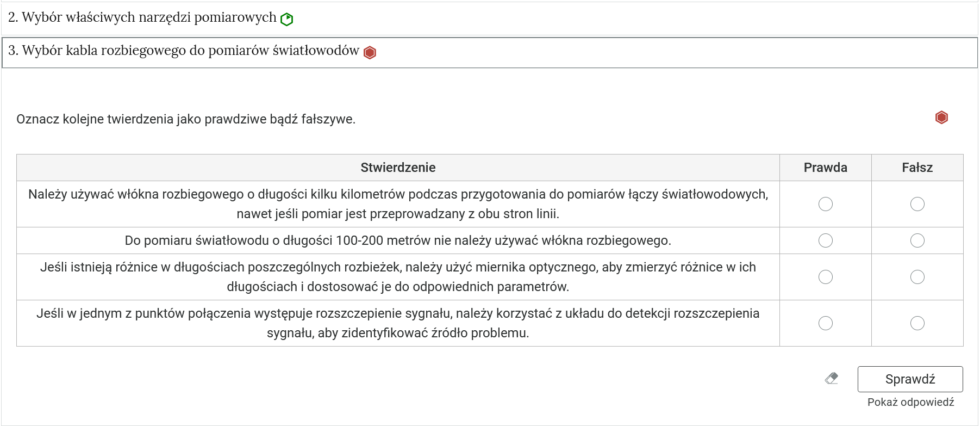The image size is (980, 426).
Task: Click the red hexagon icon next to the exercise instruction
Action: pos(941,118)
